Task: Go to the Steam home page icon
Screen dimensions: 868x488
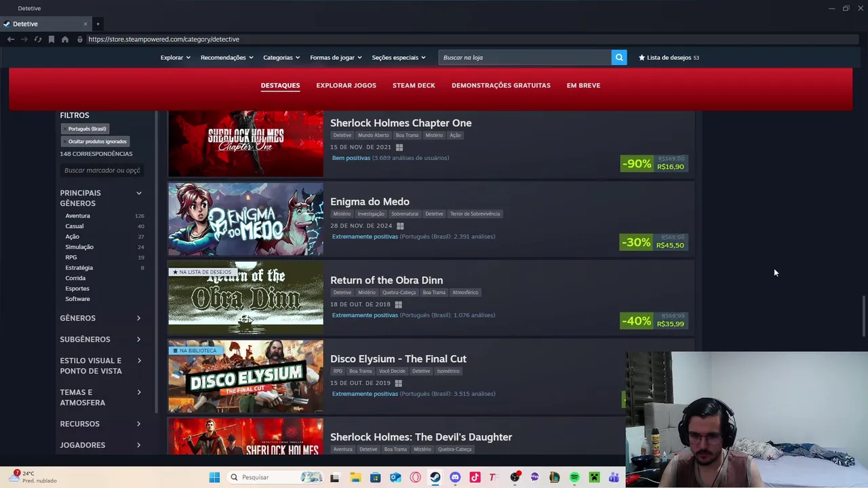Action: [65, 39]
